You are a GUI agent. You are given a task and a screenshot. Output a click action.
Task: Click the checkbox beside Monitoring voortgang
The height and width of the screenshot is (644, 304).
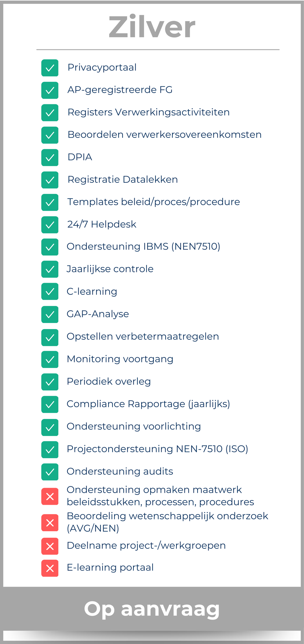point(50,359)
